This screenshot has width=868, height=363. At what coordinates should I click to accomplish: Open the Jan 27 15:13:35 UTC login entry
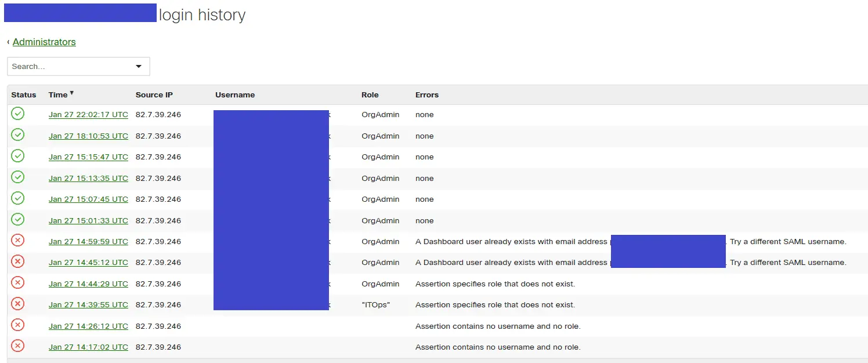click(x=88, y=178)
